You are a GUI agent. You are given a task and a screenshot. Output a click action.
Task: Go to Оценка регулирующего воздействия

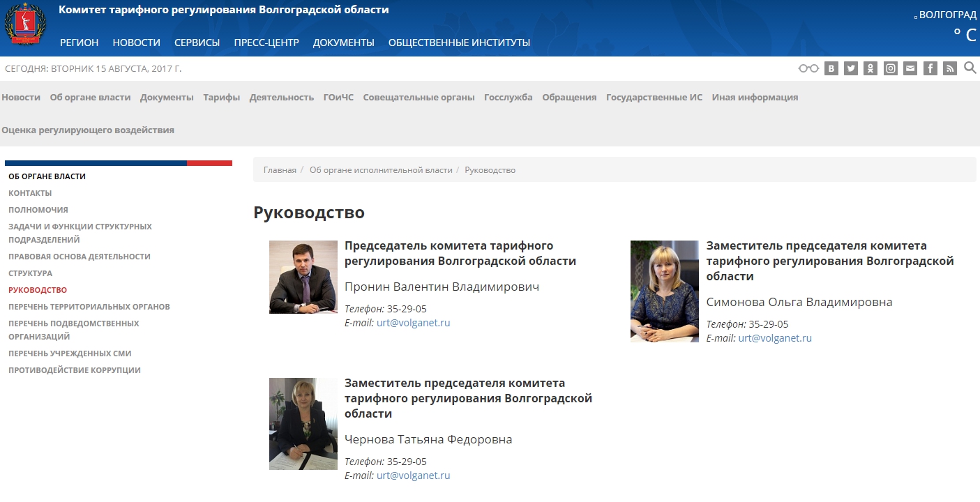[x=88, y=130]
